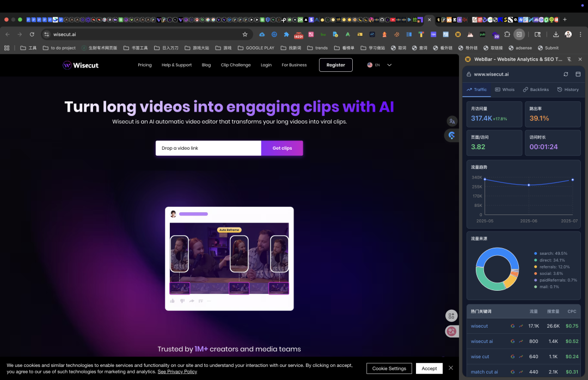Open the Chrome three-dot menu
This screenshot has height=380, width=588.
tap(580, 34)
